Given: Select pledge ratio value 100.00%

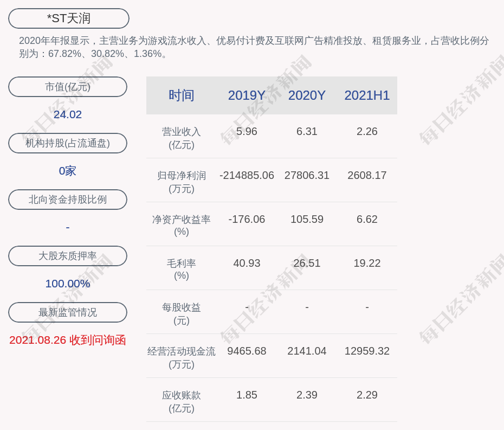Looking at the screenshot, I should (68, 284).
